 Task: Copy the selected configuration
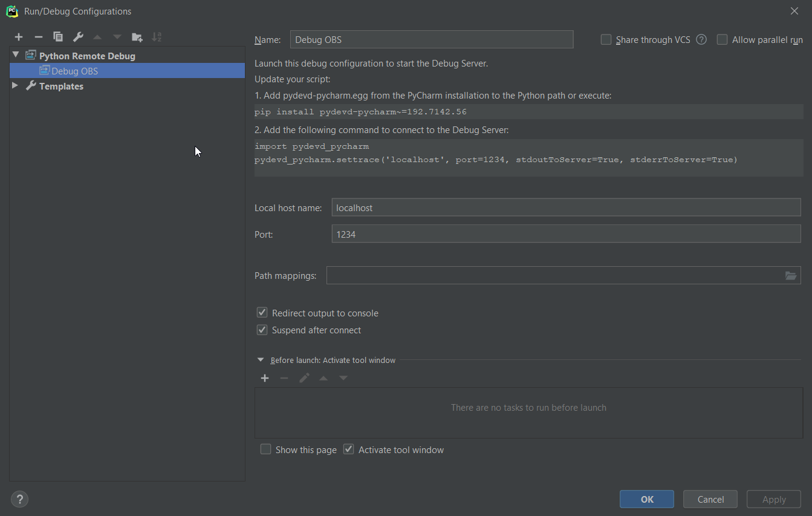point(58,37)
